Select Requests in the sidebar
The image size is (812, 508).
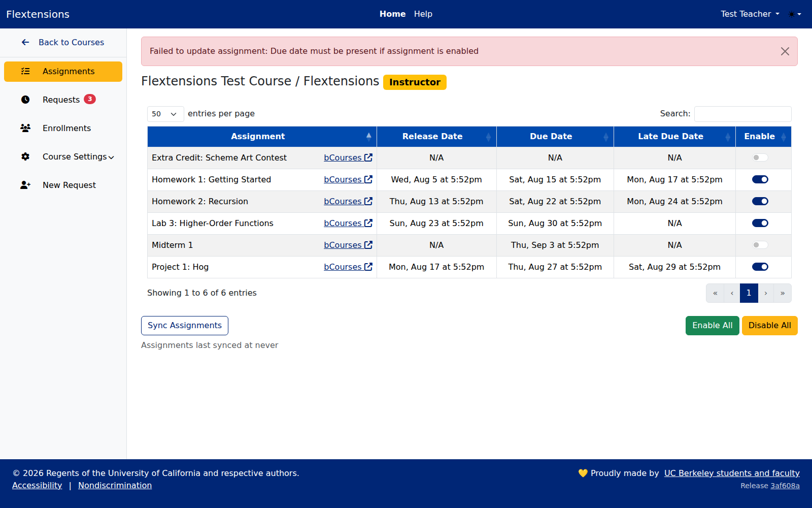[63, 100]
